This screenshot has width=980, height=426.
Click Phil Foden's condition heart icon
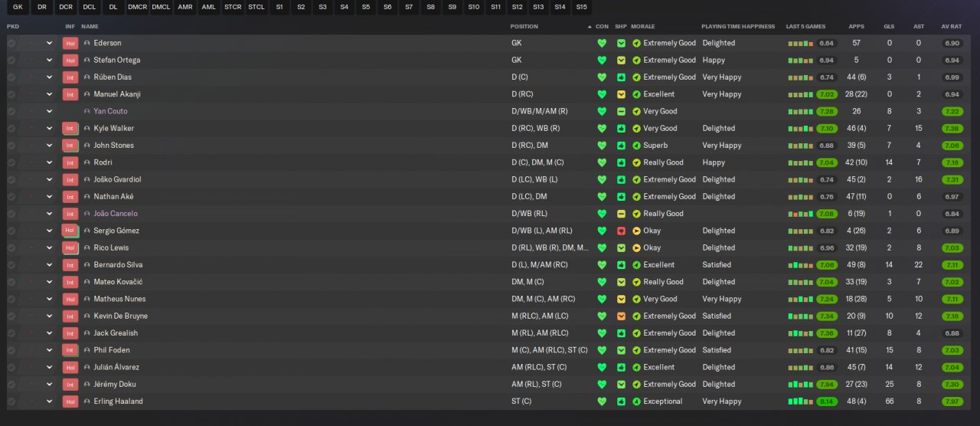[602, 350]
